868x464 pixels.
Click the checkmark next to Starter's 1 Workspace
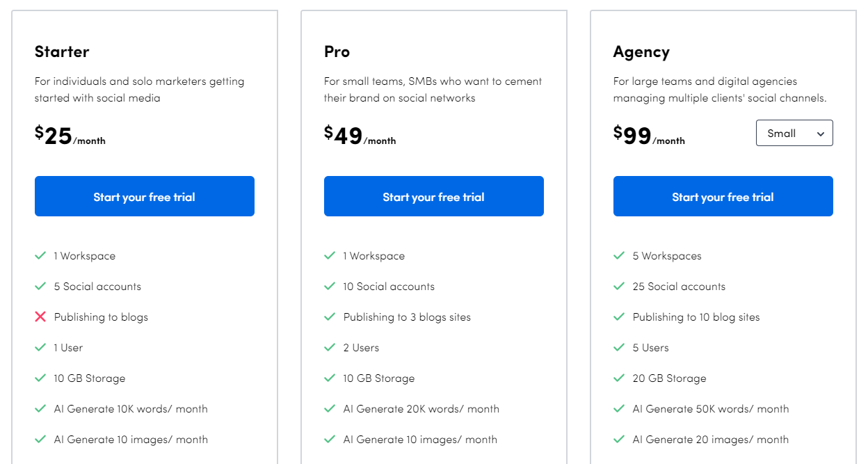[x=40, y=255]
